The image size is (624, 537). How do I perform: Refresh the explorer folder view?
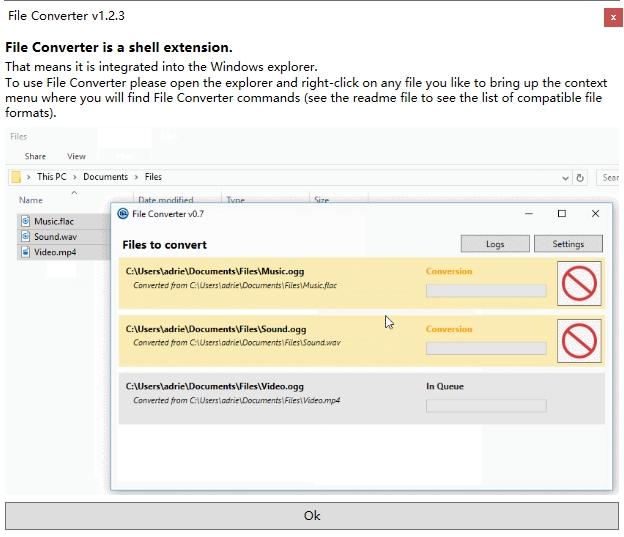point(580,178)
